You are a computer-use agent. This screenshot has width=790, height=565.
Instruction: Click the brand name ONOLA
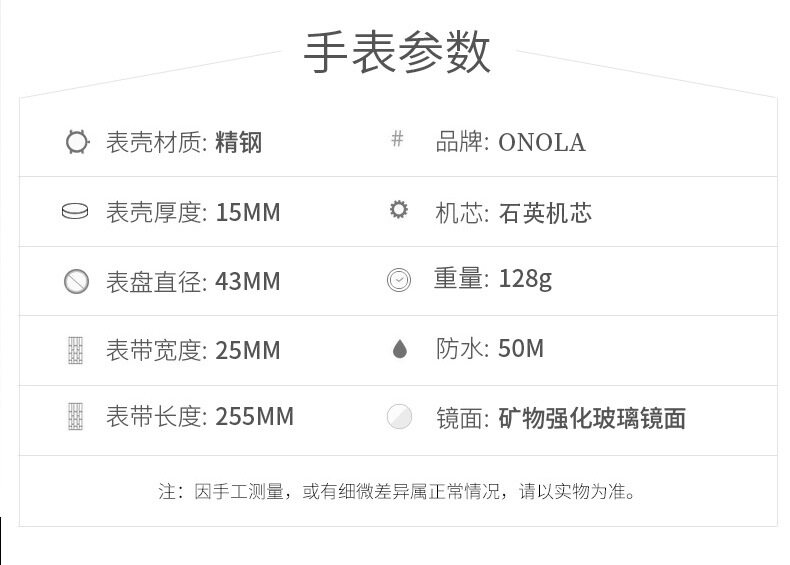click(x=541, y=142)
